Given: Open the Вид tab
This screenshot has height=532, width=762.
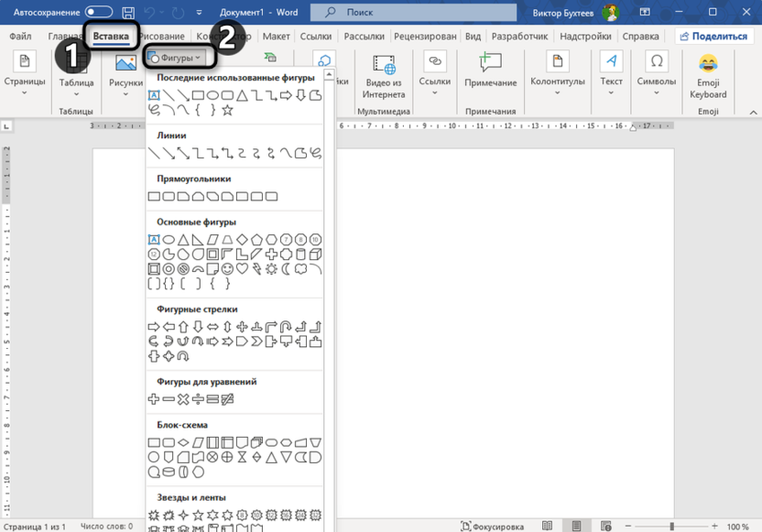Looking at the screenshot, I should [x=473, y=37].
